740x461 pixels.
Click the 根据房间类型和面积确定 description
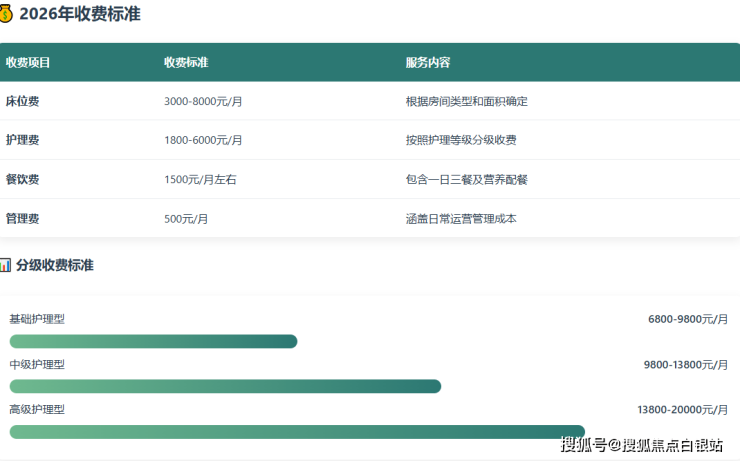(466, 101)
